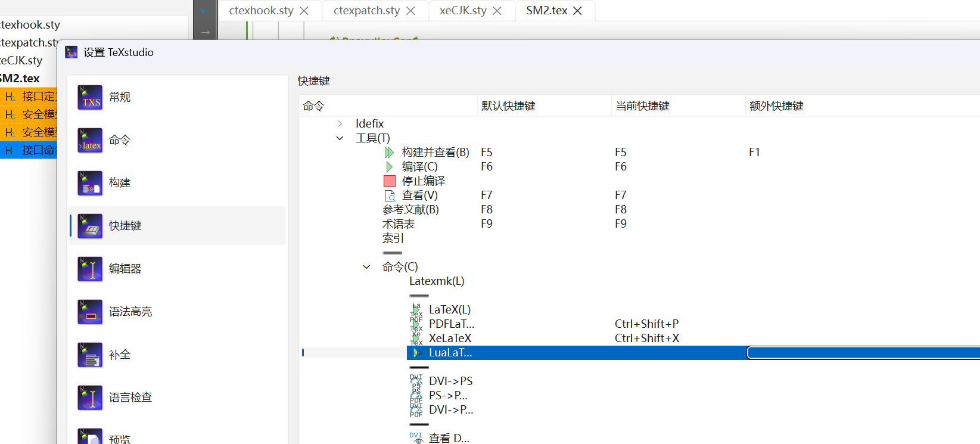Open the 常规 general settings page
Viewport: 980px width, 444px height.
tap(178, 97)
